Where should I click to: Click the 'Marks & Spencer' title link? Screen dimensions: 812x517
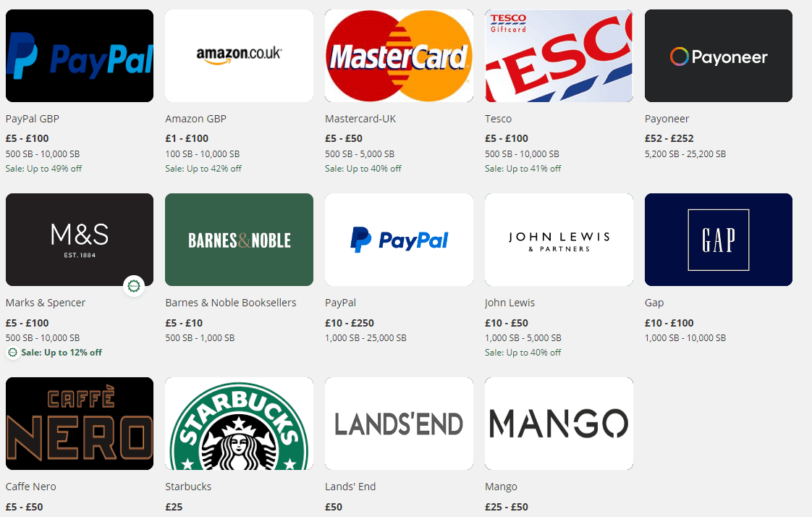coord(46,303)
